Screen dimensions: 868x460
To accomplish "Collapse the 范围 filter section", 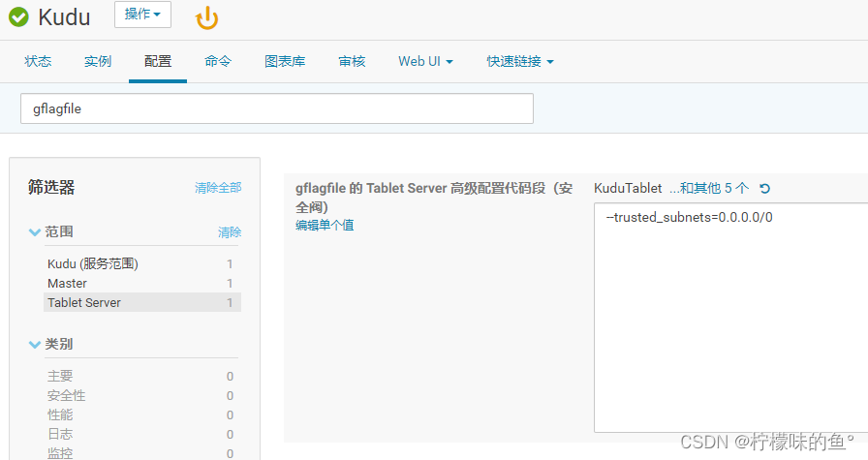I will 34,232.
